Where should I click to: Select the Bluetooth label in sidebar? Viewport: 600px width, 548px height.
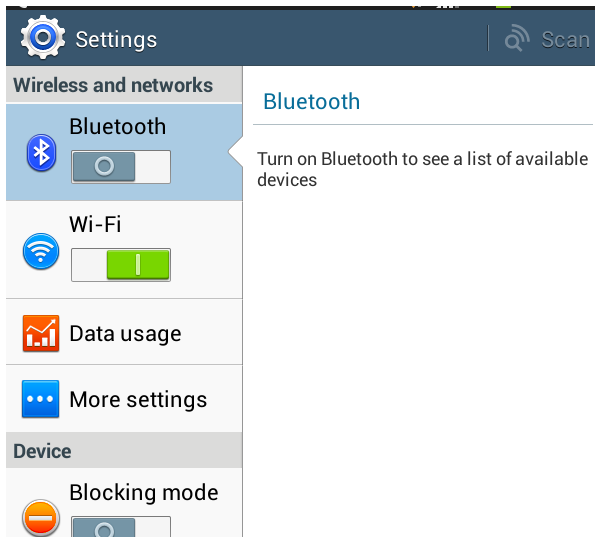click(x=117, y=126)
